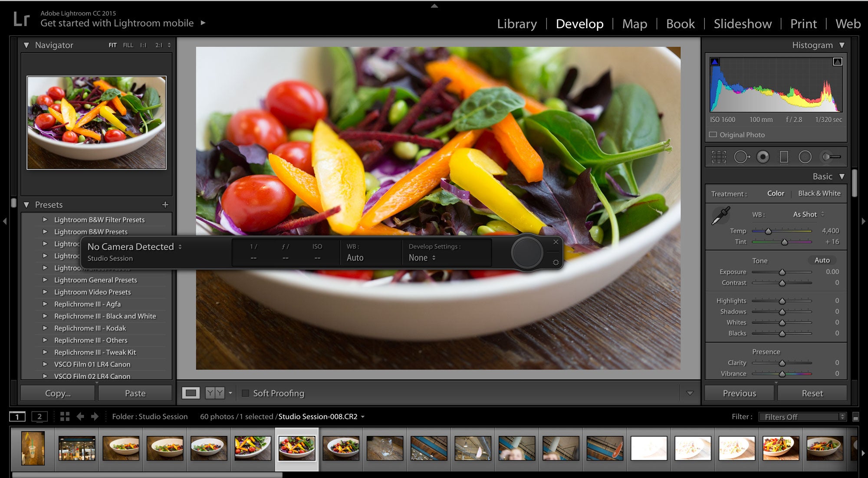The height and width of the screenshot is (478, 868).
Task: Open Filters Off dropdown
Action: (x=802, y=417)
